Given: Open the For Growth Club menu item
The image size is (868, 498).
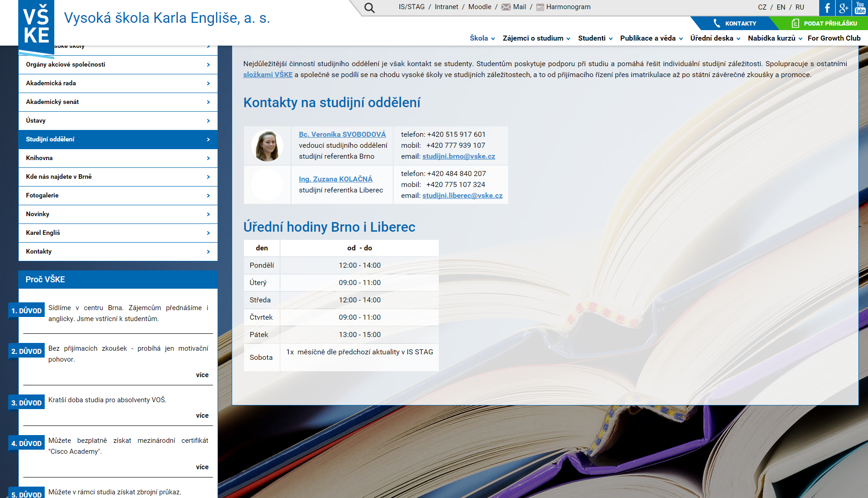Looking at the screenshot, I should point(834,38).
